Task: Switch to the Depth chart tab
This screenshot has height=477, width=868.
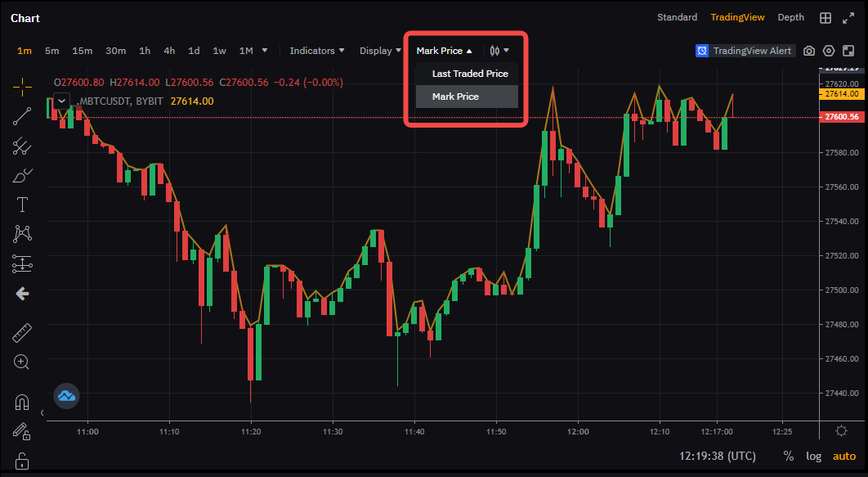Action: [x=790, y=17]
